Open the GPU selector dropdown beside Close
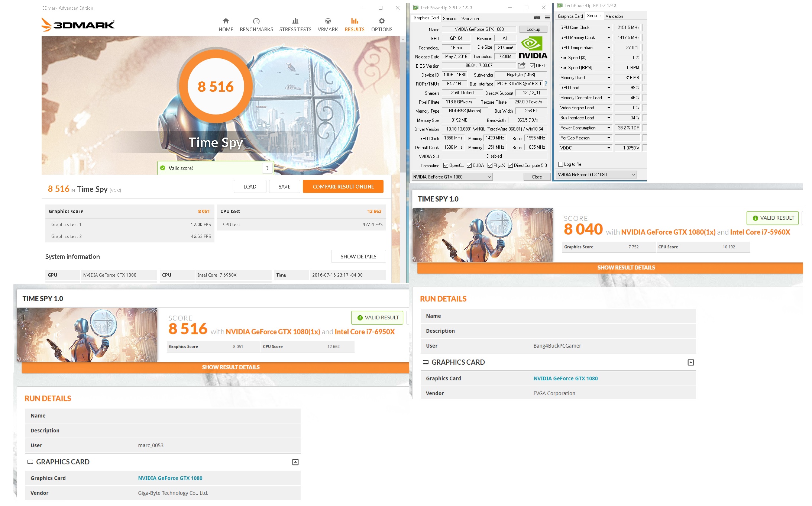 [452, 177]
